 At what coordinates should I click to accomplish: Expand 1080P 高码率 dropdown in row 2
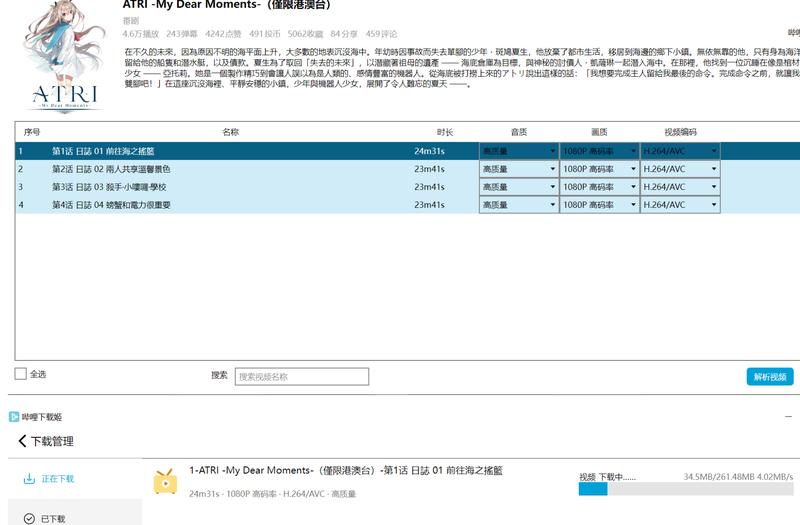[x=599, y=169]
